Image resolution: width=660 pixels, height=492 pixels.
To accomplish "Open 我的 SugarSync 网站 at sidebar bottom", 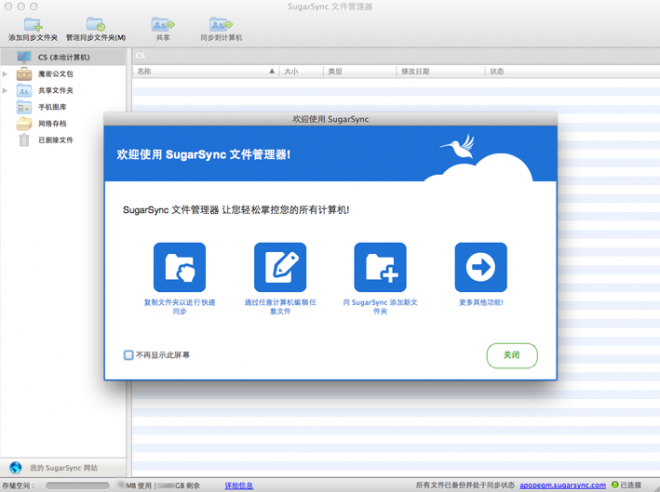I will pos(62,467).
